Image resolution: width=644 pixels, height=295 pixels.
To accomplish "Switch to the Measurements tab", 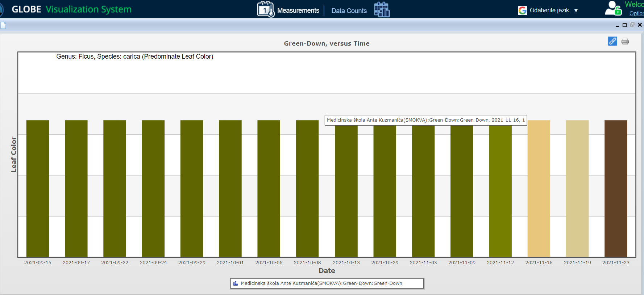I will coord(298,10).
